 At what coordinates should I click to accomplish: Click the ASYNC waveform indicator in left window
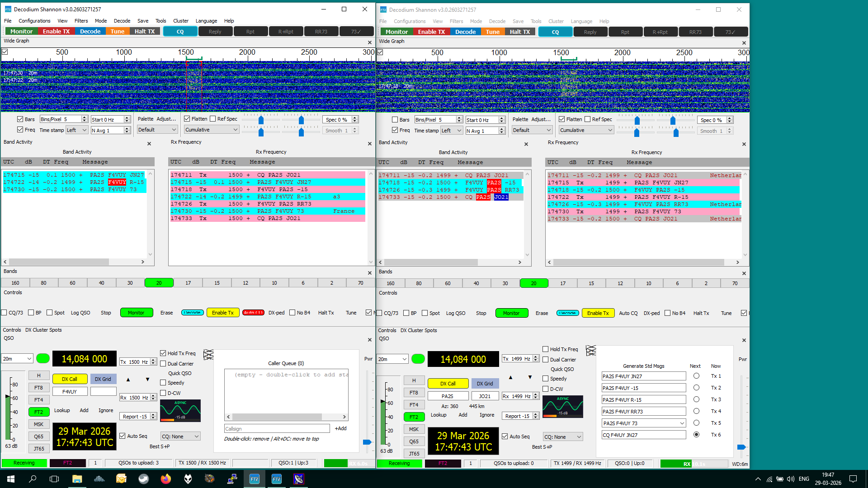(x=180, y=410)
